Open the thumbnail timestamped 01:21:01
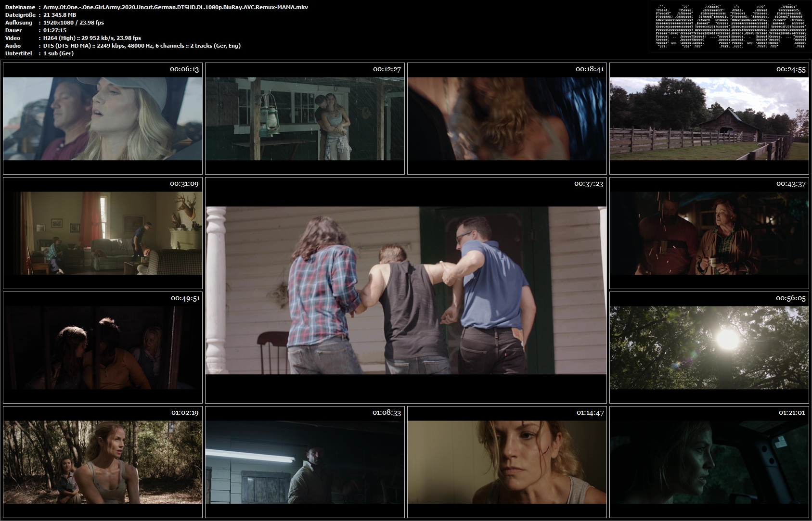Image resolution: width=812 pixels, height=521 pixels. tap(709, 462)
